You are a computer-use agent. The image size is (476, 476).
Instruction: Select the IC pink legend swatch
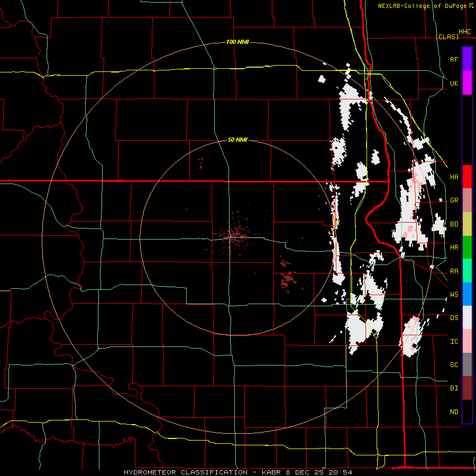pyautogui.click(x=467, y=341)
